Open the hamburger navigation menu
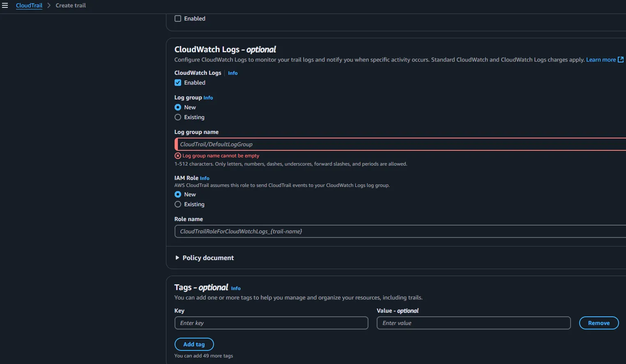The width and height of the screenshot is (626, 364). point(5,5)
